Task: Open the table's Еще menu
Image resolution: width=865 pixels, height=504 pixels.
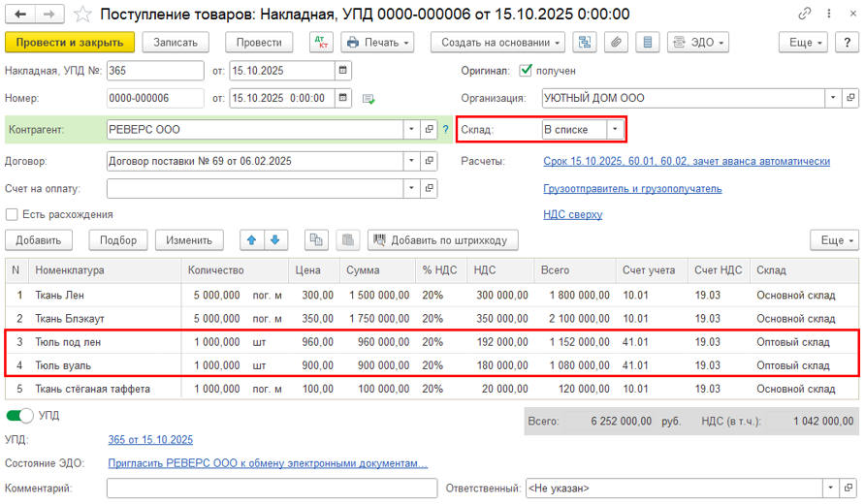Action: coord(835,239)
